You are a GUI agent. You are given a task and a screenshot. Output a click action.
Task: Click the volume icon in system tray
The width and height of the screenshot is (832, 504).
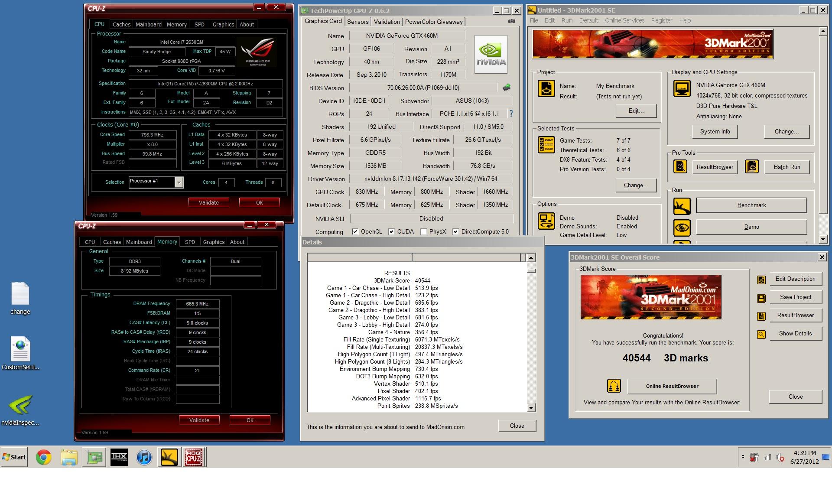pos(780,457)
